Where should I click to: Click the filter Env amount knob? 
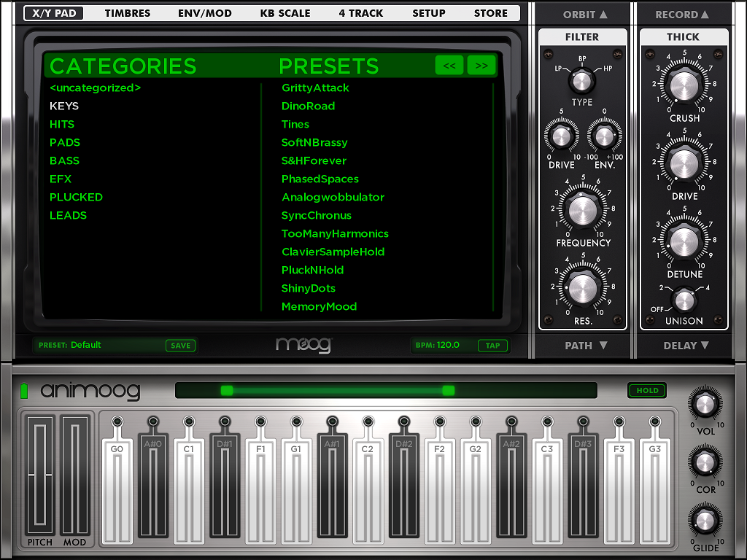pyautogui.click(x=603, y=136)
